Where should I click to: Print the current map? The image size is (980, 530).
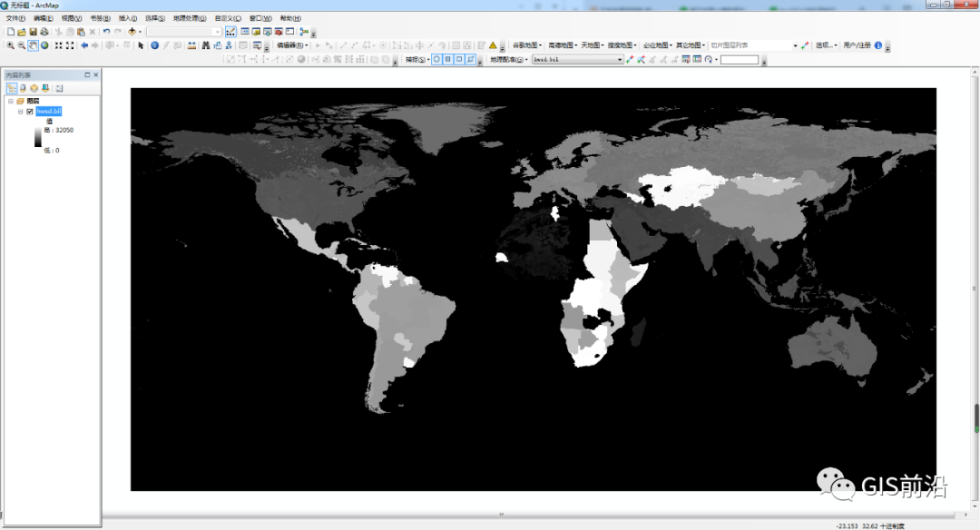tap(44, 31)
